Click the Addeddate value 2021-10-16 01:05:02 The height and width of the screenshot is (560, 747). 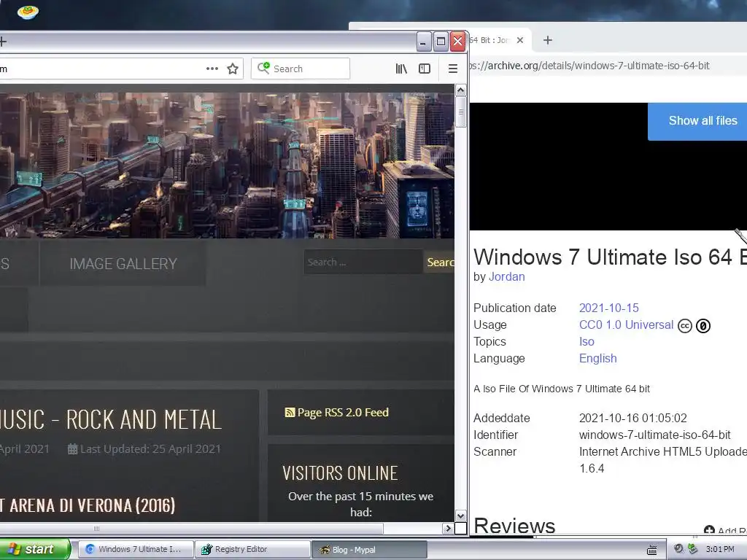pyautogui.click(x=632, y=418)
